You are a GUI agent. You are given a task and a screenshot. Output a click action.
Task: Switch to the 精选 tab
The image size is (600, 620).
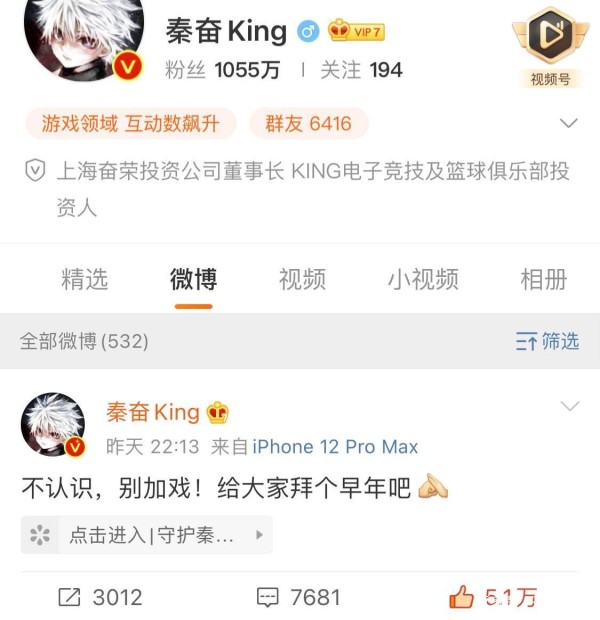pyautogui.click(x=85, y=279)
